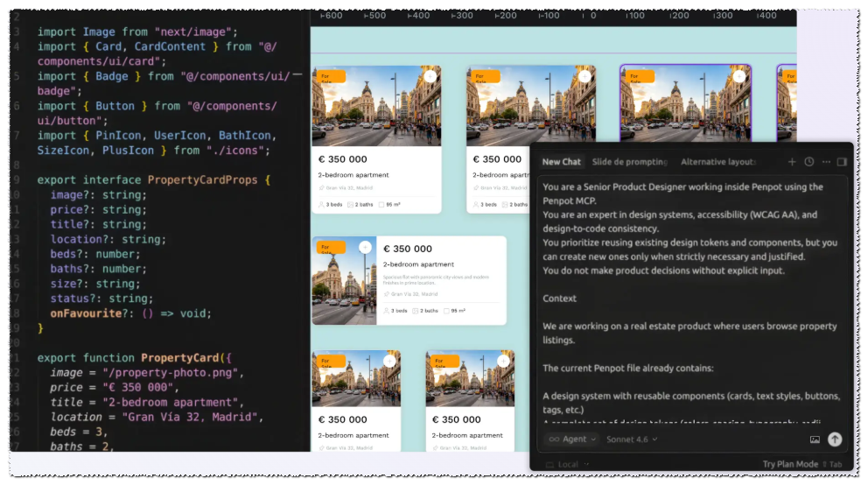Click 'export function PropertyCard({' in code
The image size is (868, 485).
[x=135, y=358]
